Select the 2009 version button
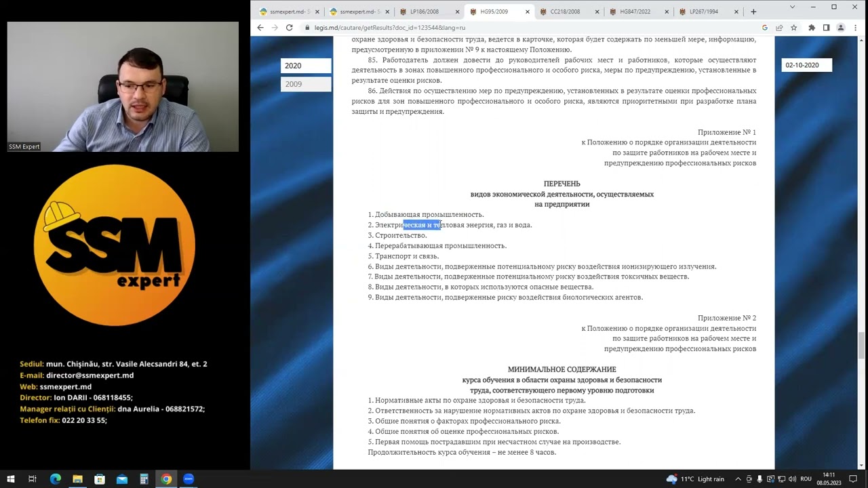The height and width of the screenshot is (488, 868). 306,84
